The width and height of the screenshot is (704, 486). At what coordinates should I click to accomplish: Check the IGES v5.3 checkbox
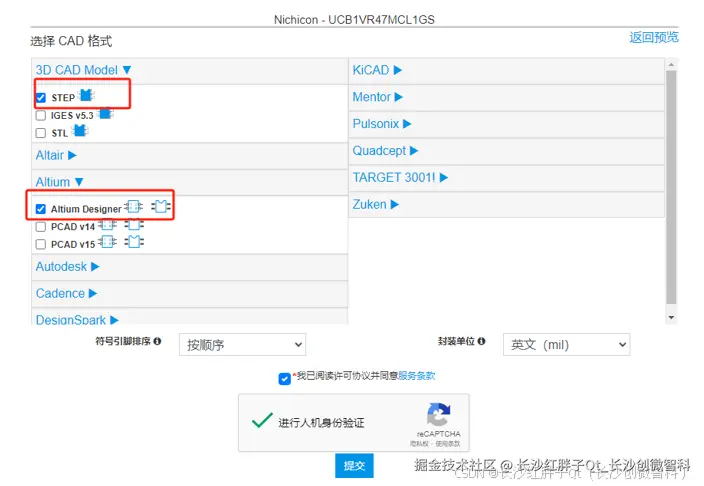coord(41,115)
